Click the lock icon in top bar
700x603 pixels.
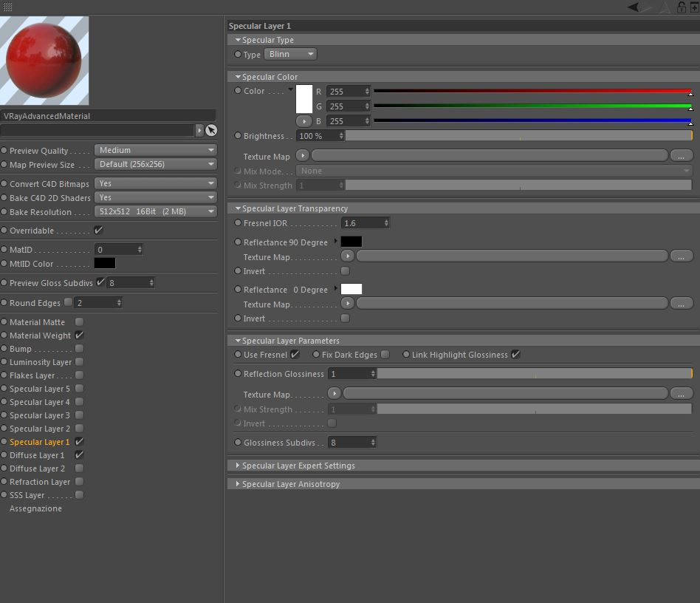682,7
